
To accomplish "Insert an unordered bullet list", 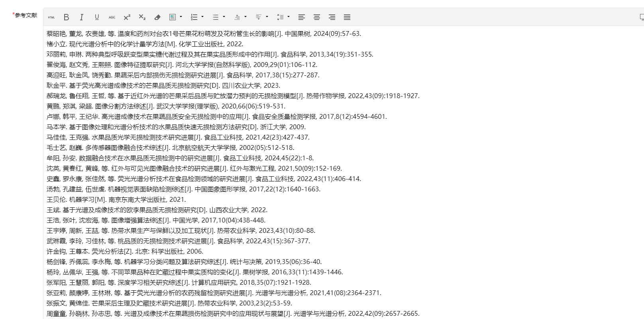I will (x=216, y=17).
